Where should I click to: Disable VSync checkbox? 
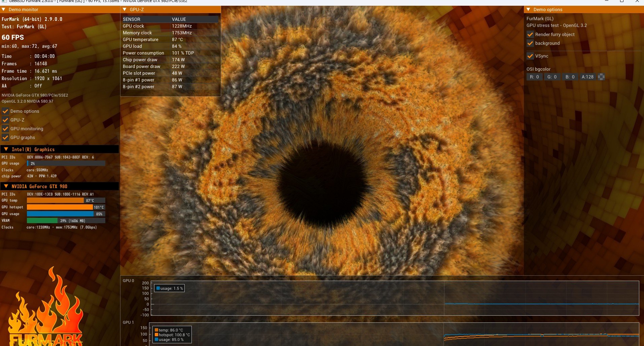pos(530,56)
